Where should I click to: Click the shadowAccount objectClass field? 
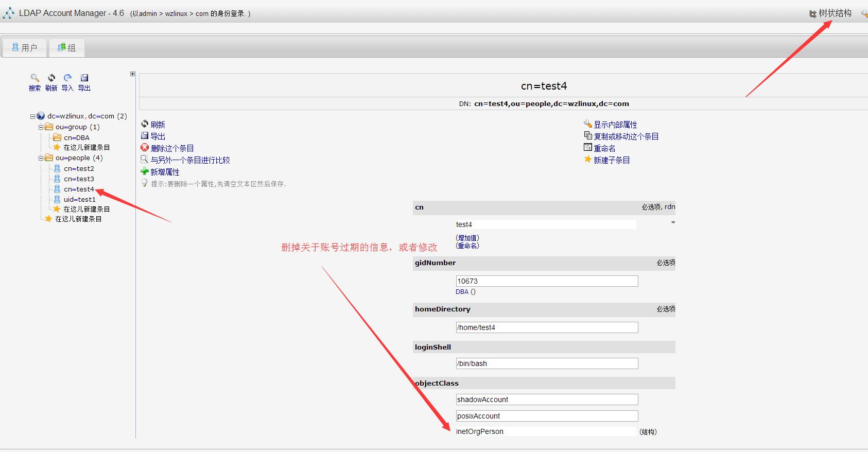(x=547, y=399)
